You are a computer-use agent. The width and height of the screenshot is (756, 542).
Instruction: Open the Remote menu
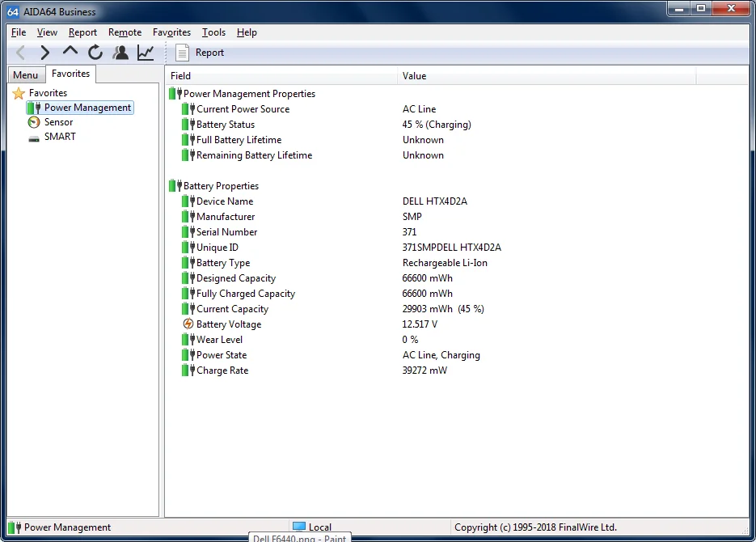point(125,32)
